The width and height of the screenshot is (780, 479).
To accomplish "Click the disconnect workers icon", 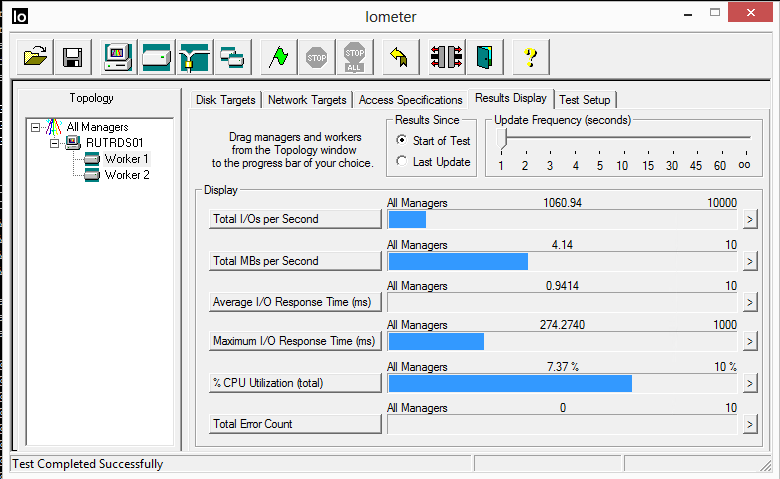I will 446,57.
